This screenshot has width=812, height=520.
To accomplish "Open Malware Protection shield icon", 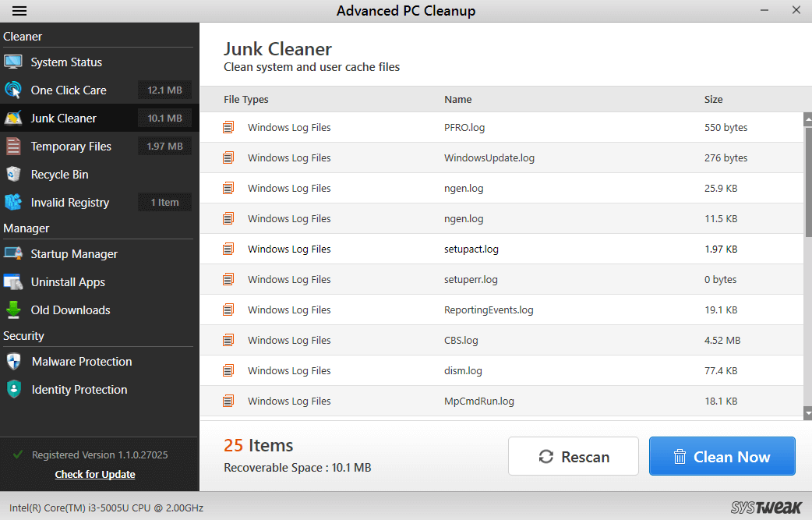I will 13,361.
